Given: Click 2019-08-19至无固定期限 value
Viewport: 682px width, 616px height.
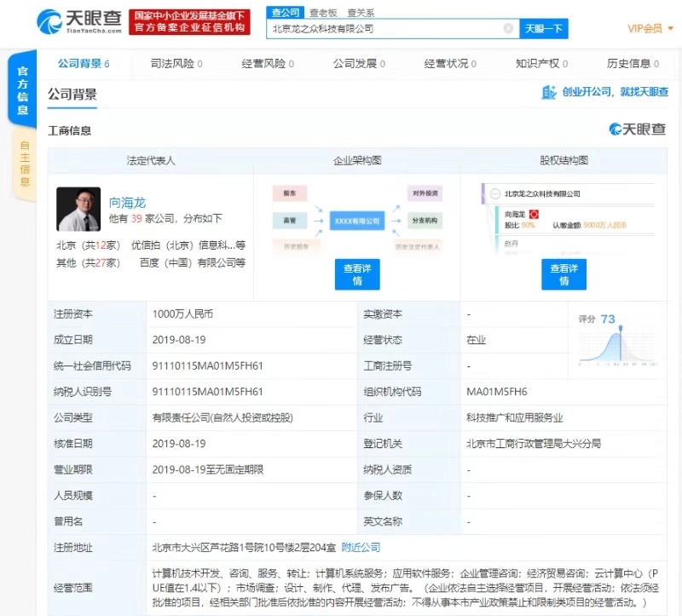Looking at the screenshot, I should (x=208, y=469).
